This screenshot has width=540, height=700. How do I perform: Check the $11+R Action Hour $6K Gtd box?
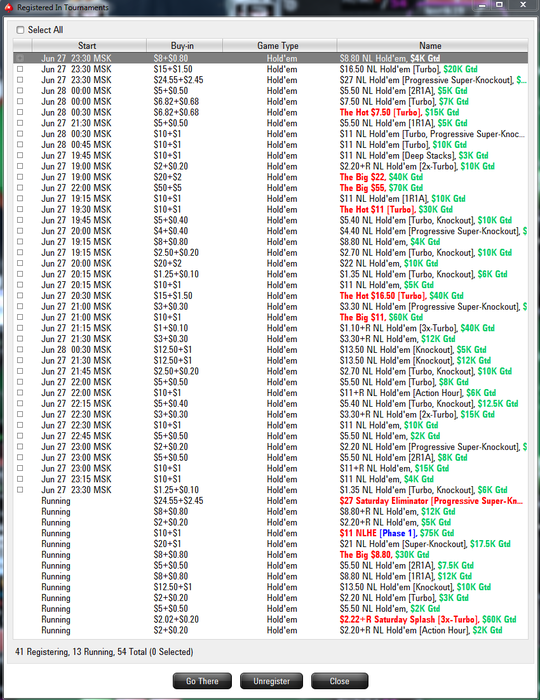20,393
